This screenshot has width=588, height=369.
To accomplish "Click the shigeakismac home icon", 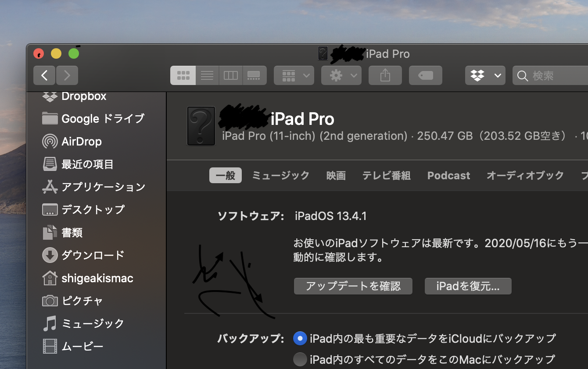I will click(50, 278).
